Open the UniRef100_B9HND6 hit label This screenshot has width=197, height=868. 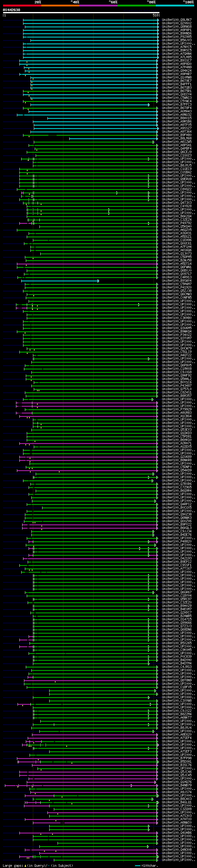[x=177, y=33]
